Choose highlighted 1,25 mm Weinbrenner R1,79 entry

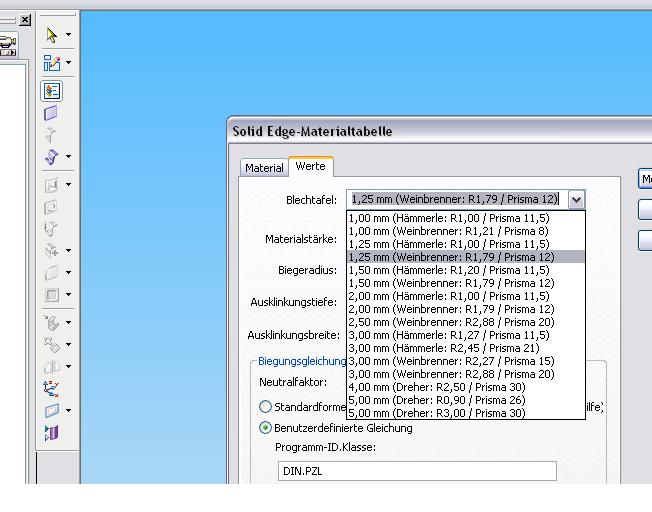tap(466, 257)
